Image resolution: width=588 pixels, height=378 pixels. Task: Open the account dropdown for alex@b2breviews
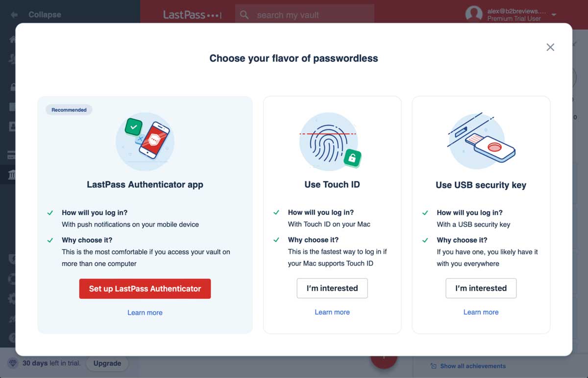point(554,15)
